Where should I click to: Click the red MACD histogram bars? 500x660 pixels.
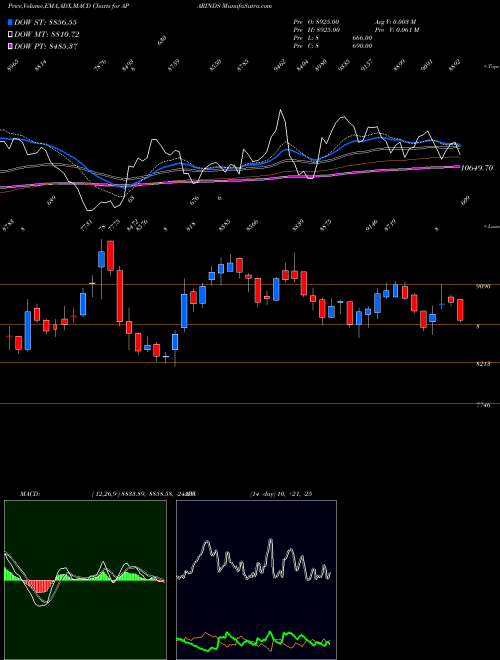click(x=40, y=586)
